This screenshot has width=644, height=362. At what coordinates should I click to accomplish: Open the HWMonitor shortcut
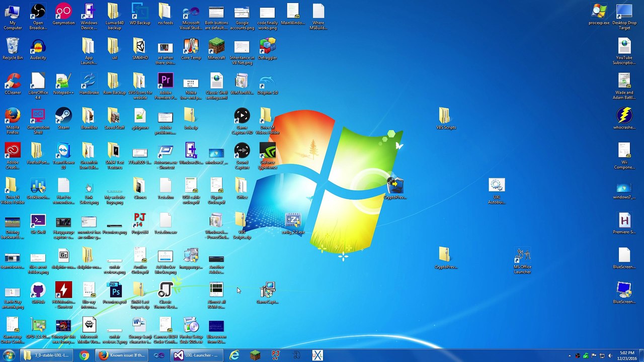pos(63,296)
